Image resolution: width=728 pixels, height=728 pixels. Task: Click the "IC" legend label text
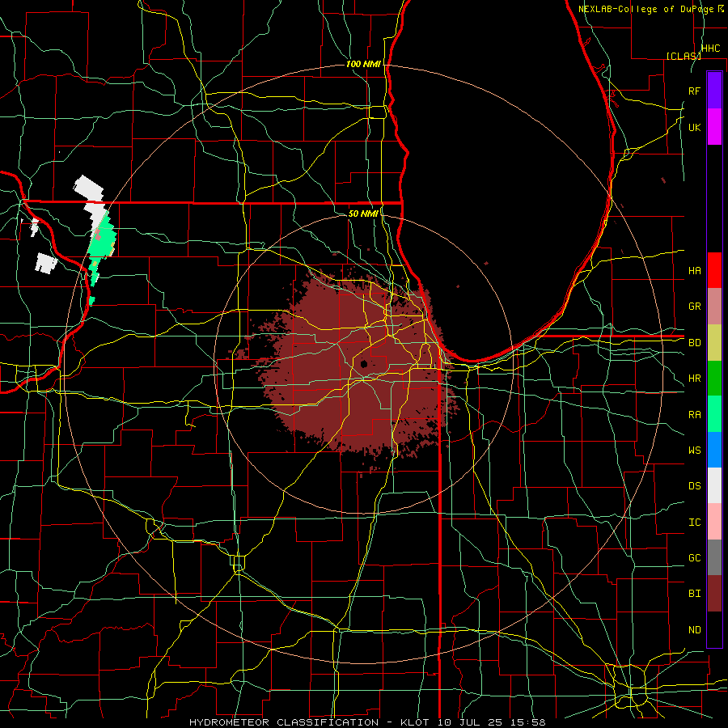click(x=694, y=522)
